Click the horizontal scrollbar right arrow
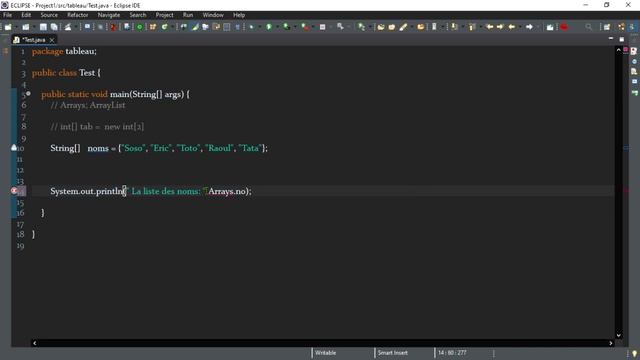 [x=611, y=343]
